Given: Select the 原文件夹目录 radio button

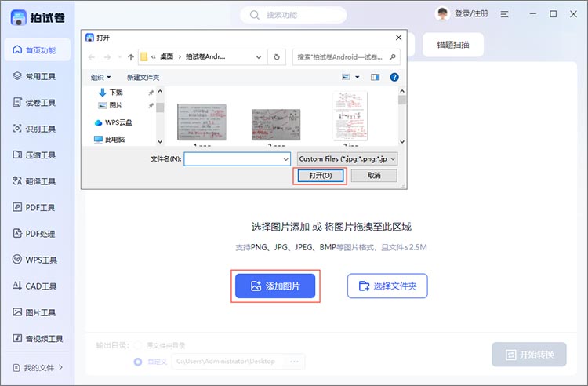Looking at the screenshot, I should (139, 345).
